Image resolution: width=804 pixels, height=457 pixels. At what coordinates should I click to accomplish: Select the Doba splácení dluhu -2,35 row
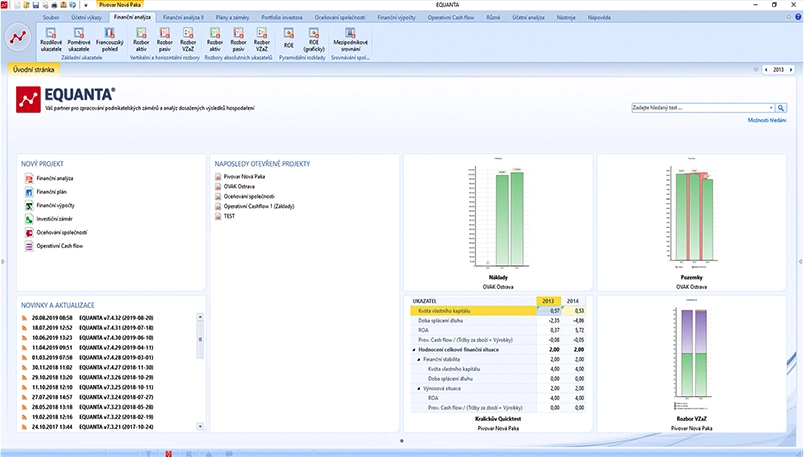click(497, 321)
